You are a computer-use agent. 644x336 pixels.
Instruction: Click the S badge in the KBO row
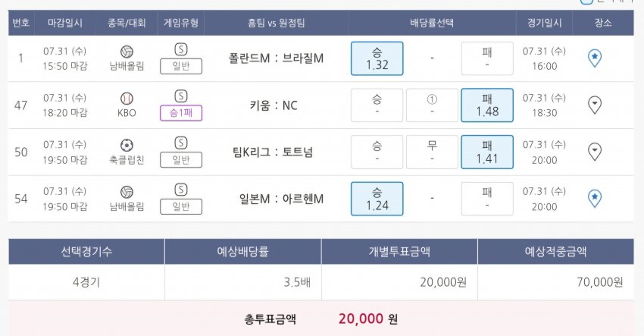pos(180,96)
